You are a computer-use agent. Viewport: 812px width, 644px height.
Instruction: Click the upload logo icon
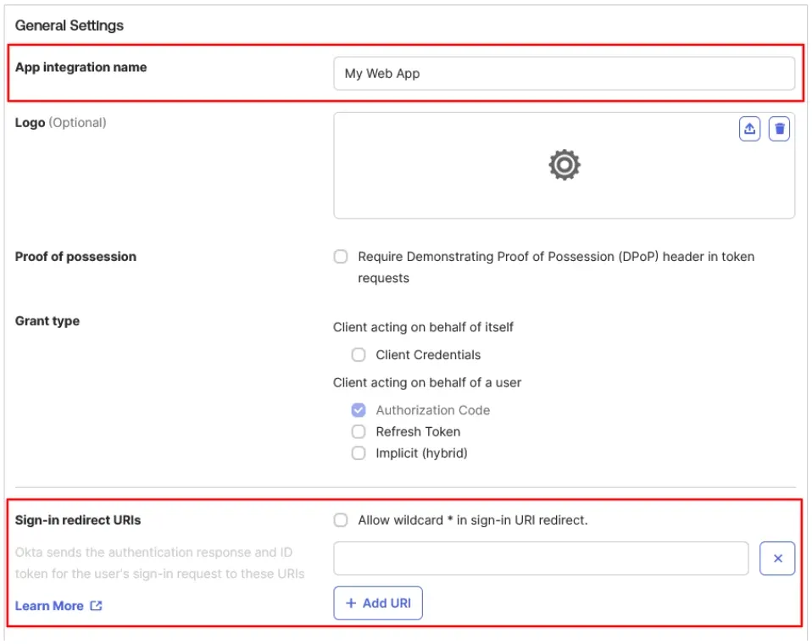pos(749,129)
